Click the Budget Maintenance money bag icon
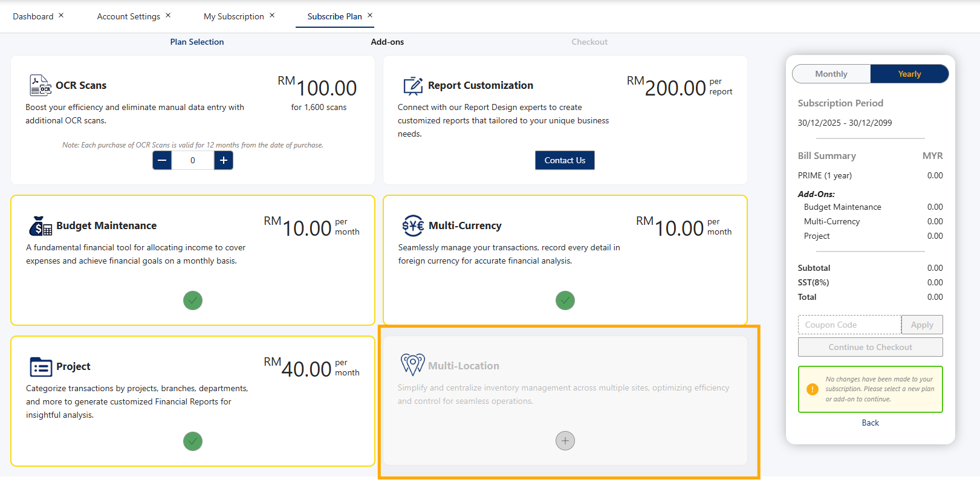The image size is (980, 480). [41, 226]
